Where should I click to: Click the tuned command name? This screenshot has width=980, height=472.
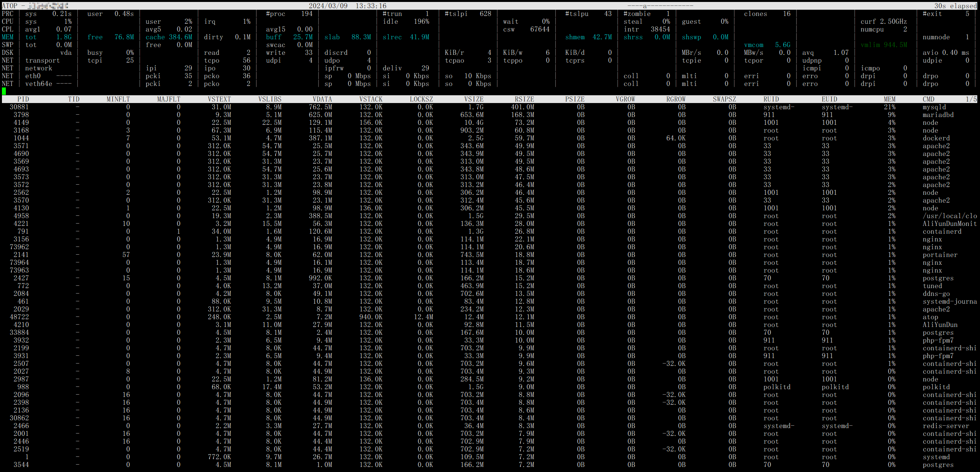932,286
